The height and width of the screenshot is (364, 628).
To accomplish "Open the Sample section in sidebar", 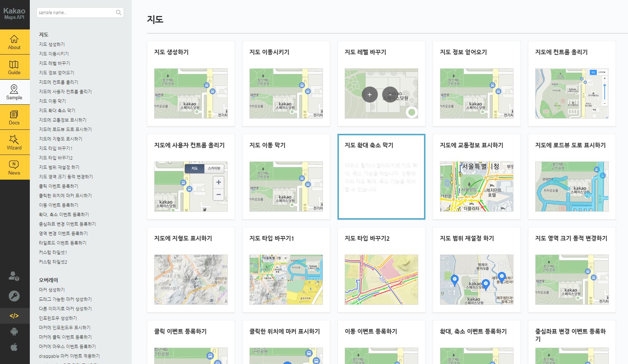I will pos(15,92).
